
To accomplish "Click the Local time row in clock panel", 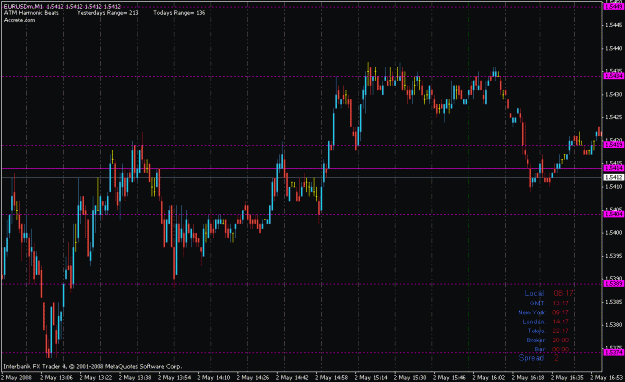I will [549, 293].
